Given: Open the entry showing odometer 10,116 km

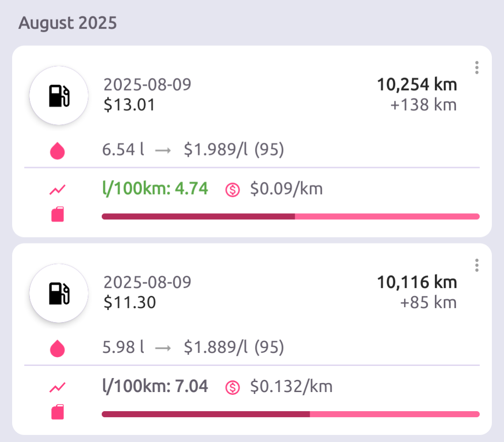Looking at the screenshot, I should [x=252, y=339].
